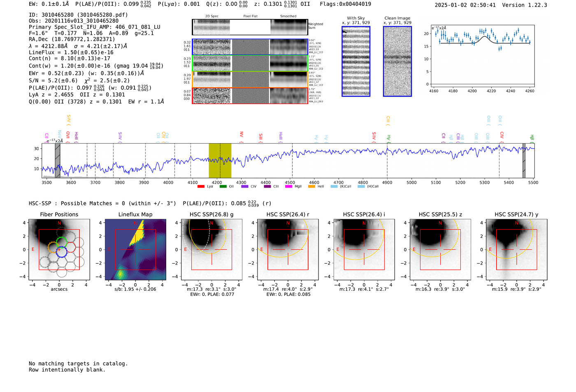Click the red NV line marker label
The width and height of the screenshot is (576, 392).
click(242, 135)
